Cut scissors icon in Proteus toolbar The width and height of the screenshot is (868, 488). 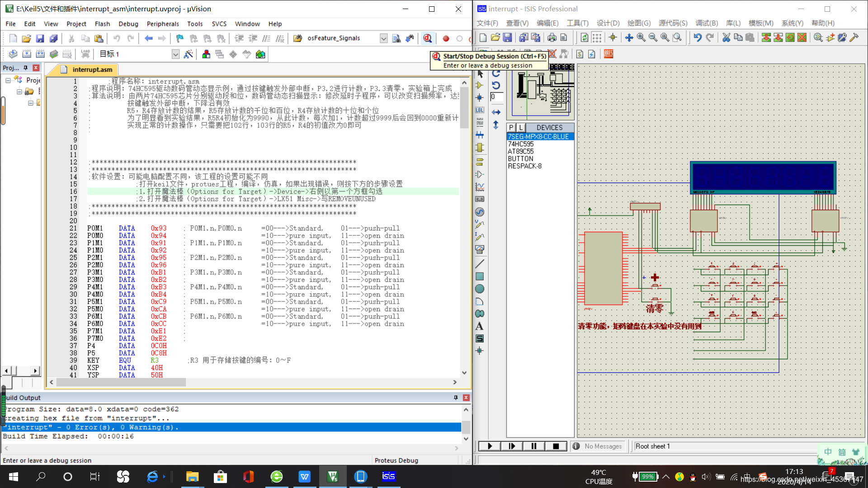click(x=726, y=38)
